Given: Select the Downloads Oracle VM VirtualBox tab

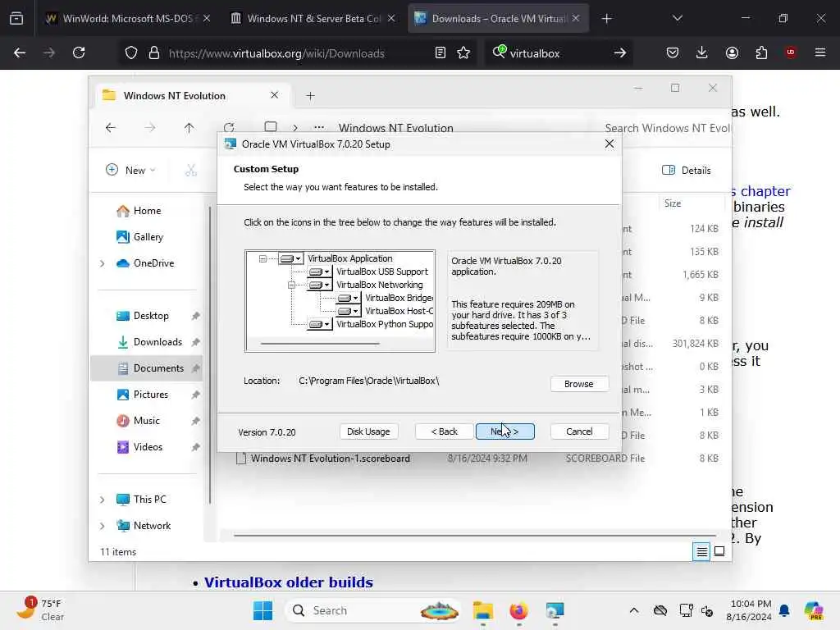Looking at the screenshot, I should (x=498, y=19).
